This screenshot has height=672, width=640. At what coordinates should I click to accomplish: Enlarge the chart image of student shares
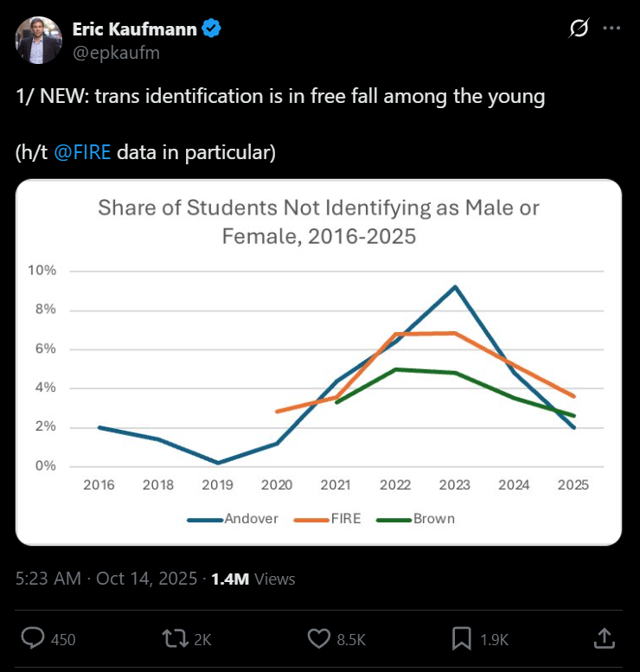coord(318,362)
